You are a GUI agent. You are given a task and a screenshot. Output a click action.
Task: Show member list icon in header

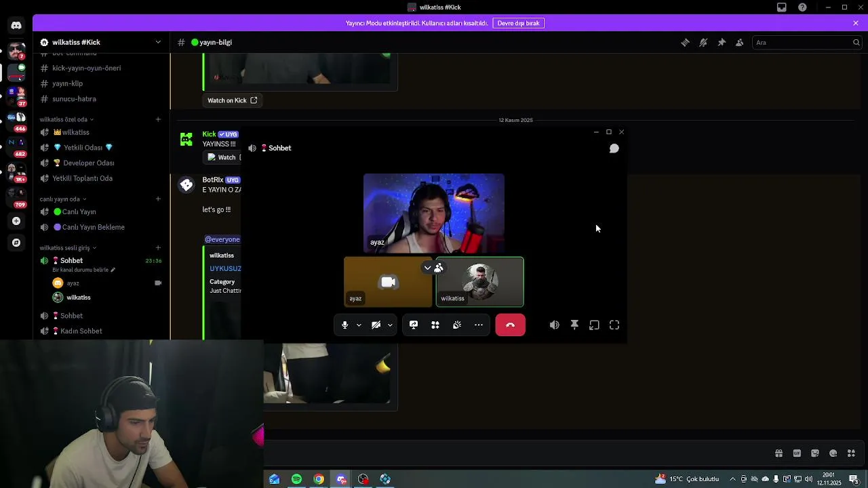coord(740,42)
